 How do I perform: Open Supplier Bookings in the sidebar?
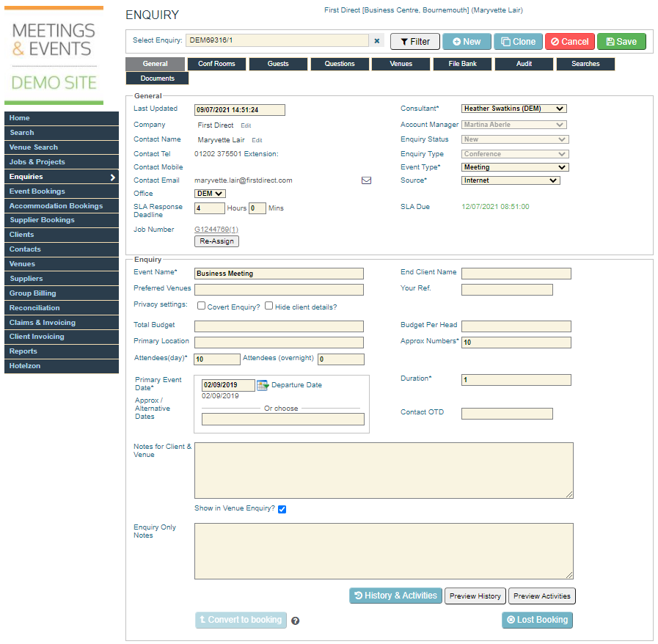62,220
